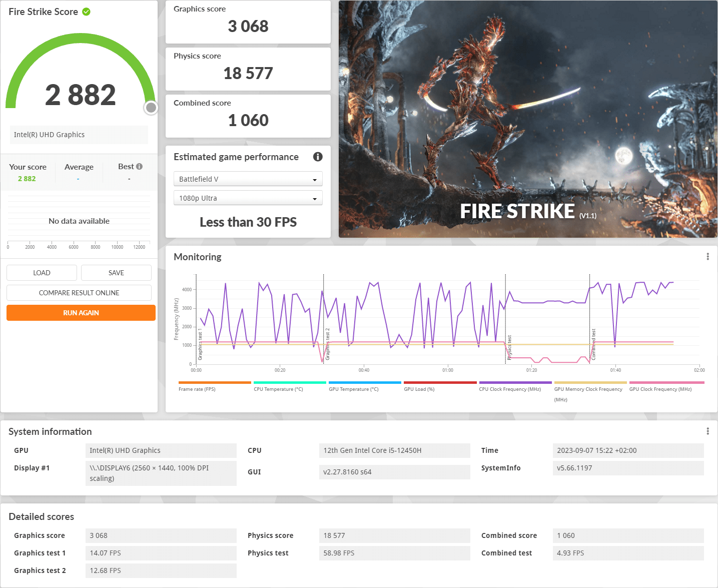The width and height of the screenshot is (718, 588).
Task: Click the green validation checkmark beside Fire Strike Score
Action: [x=86, y=12]
